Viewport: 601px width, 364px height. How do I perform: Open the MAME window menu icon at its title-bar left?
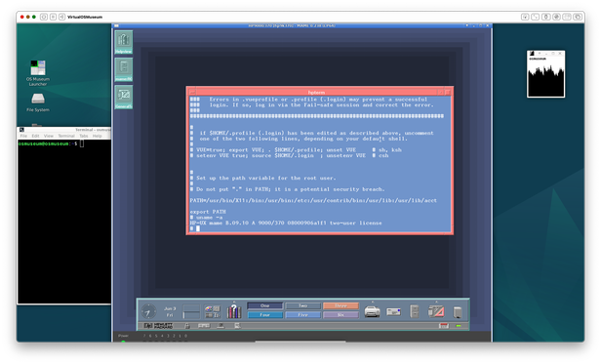(116, 25)
